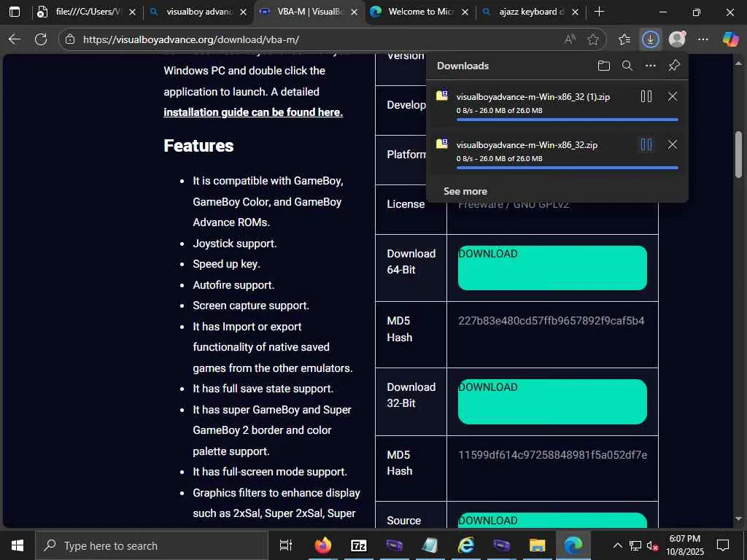
Task: Show hidden system tray icons
Action: (x=617, y=545)
